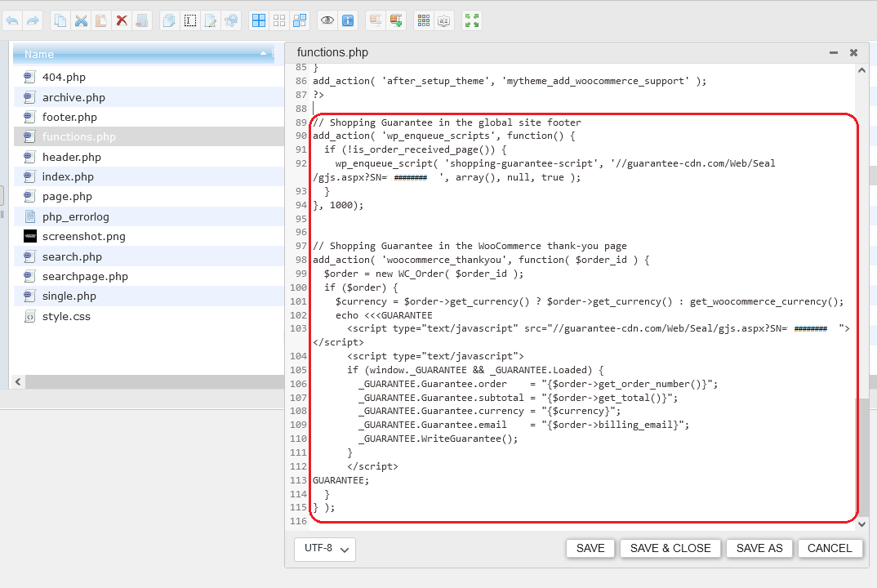The height and width of the screenshot is (588, 877).
Task: Click the editor's vertical scrollbar thumb
Action: click(862, 457)
